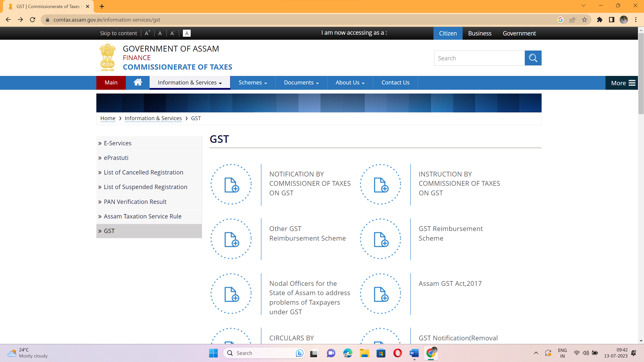The width and height of the screenshot is (644, 362).
Task: Click the GST Reimbursement Scheme document icon
Action: [x=381, y=239]
